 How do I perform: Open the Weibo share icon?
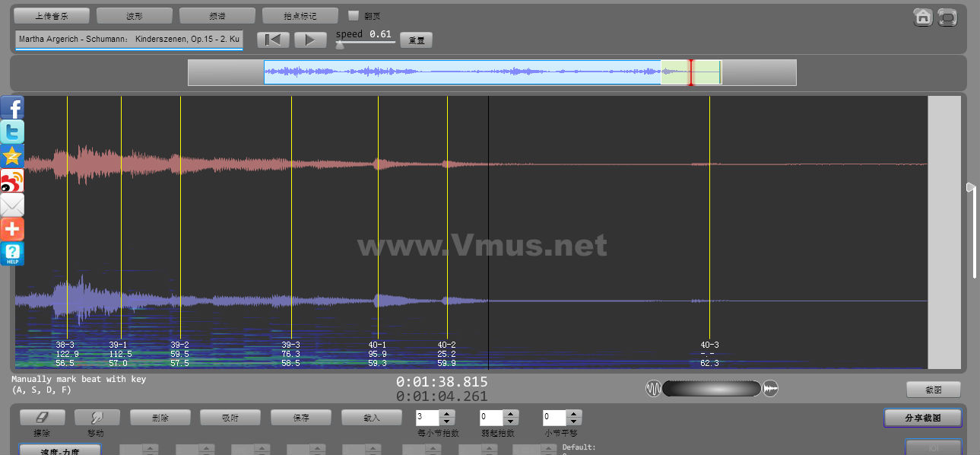(x=12, y=180)
